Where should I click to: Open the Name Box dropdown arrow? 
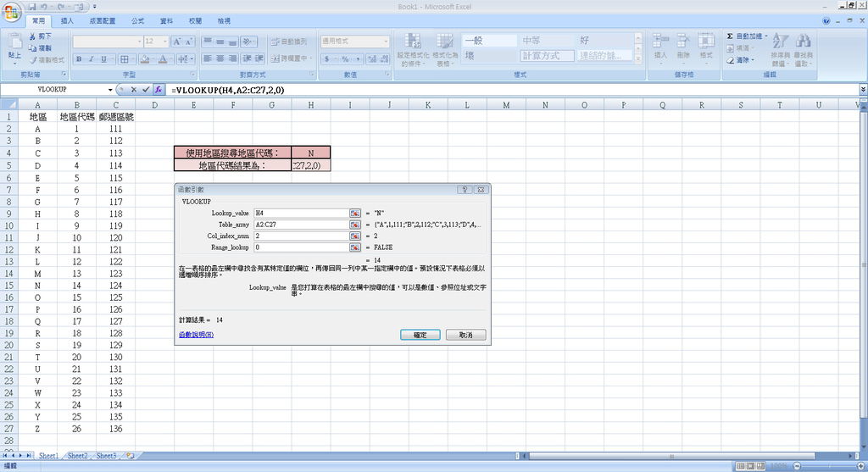[110, 90]
